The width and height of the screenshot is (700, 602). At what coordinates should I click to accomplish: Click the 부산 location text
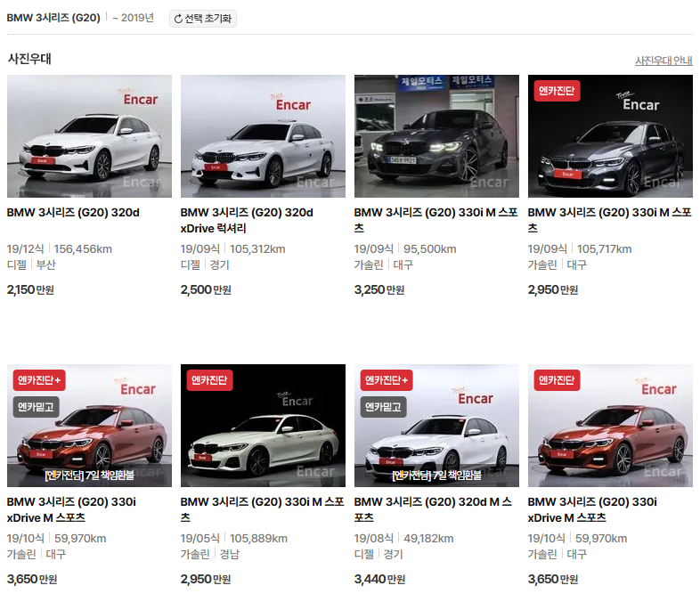coord(45,265)
